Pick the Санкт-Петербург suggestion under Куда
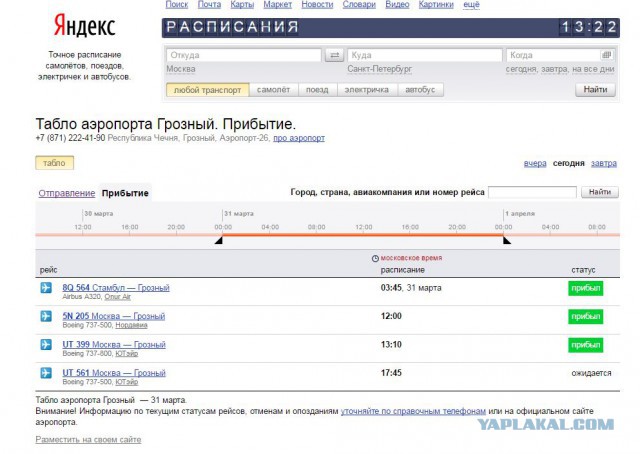The height and width of the screenshot is (454, 640). [x=380, y=69]
